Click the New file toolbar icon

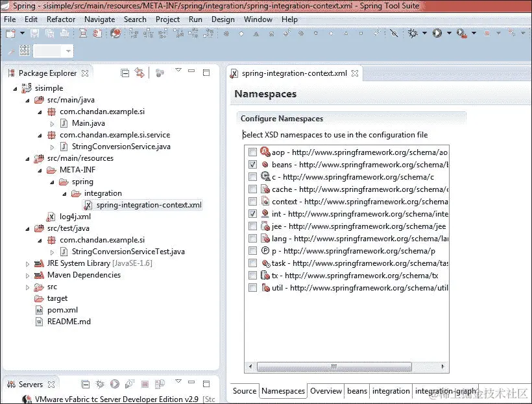[11, 33]
